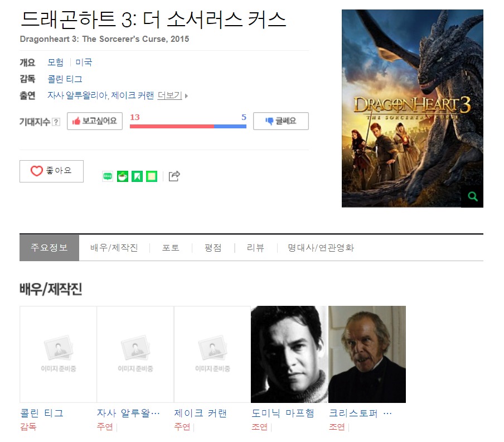This screenshot has width=504, height=442.
Task: Go to the 평점 tab
Action: pos(213,248)
